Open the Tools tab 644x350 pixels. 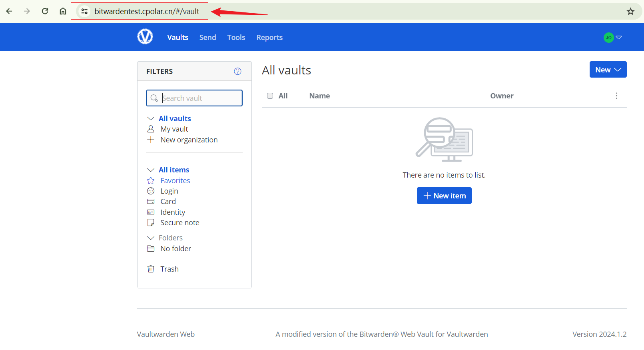pyautogui.click(x=236, y=37)
